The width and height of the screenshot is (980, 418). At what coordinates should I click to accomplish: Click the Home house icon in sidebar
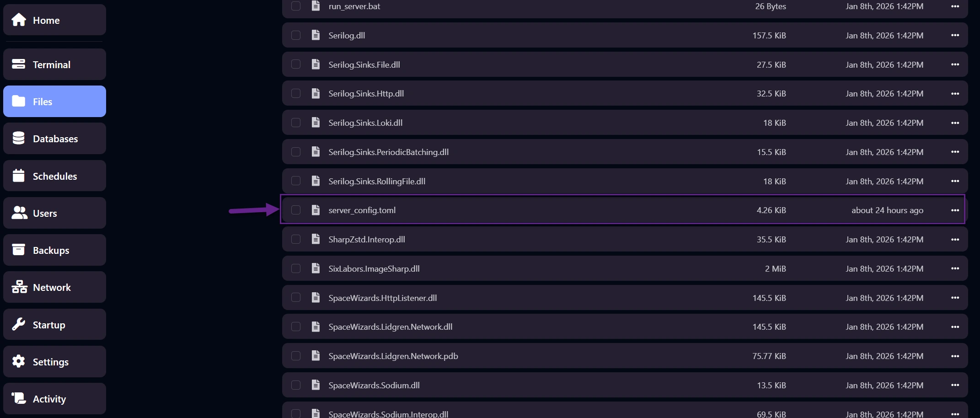19,20
